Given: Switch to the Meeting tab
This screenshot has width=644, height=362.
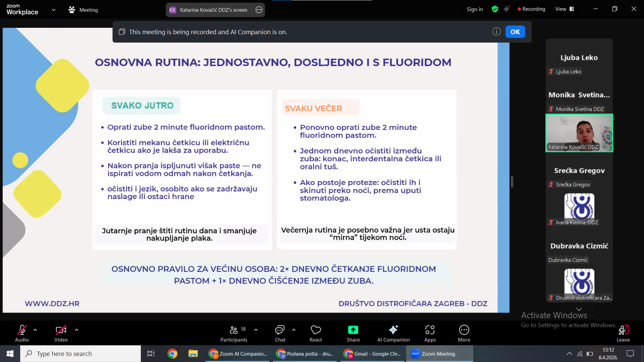Looking at the screenshot, I should [83, 10].
